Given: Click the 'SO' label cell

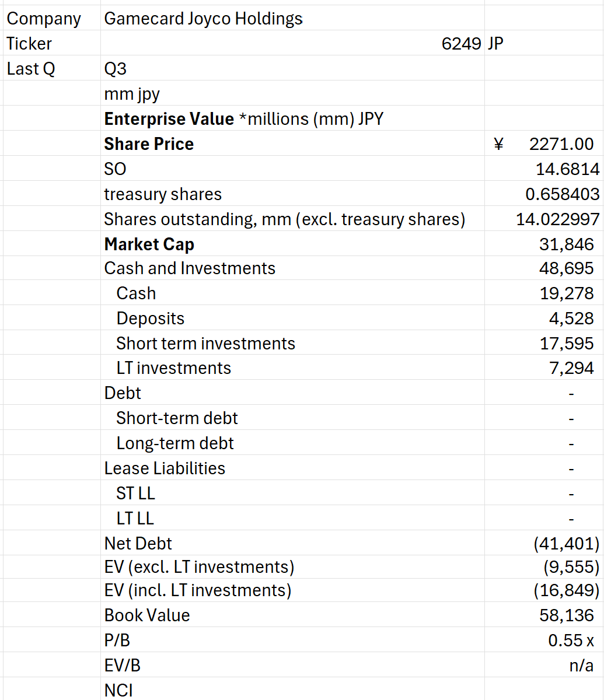Looking at the screenshot, I should pos(115,169).
